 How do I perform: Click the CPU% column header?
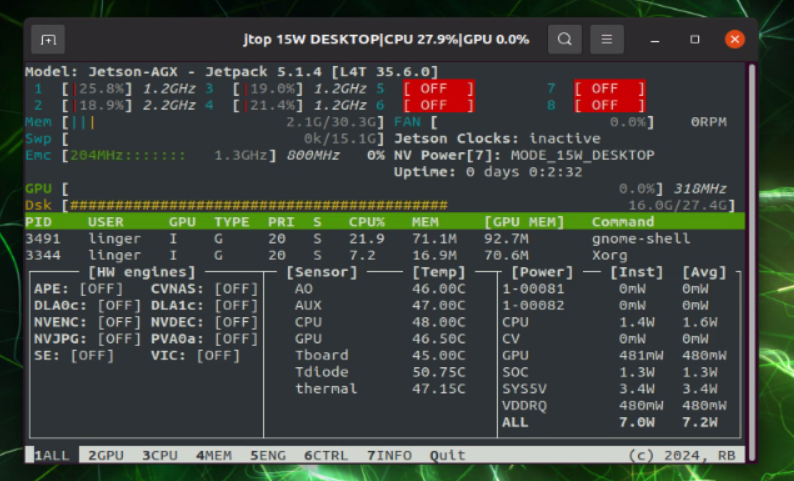[367, 222]
